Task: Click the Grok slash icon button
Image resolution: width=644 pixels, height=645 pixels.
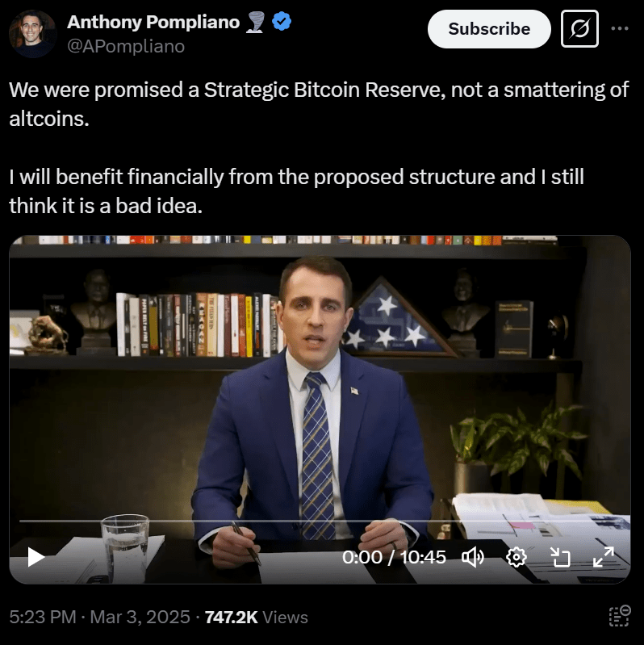Action: pos(579,29)
